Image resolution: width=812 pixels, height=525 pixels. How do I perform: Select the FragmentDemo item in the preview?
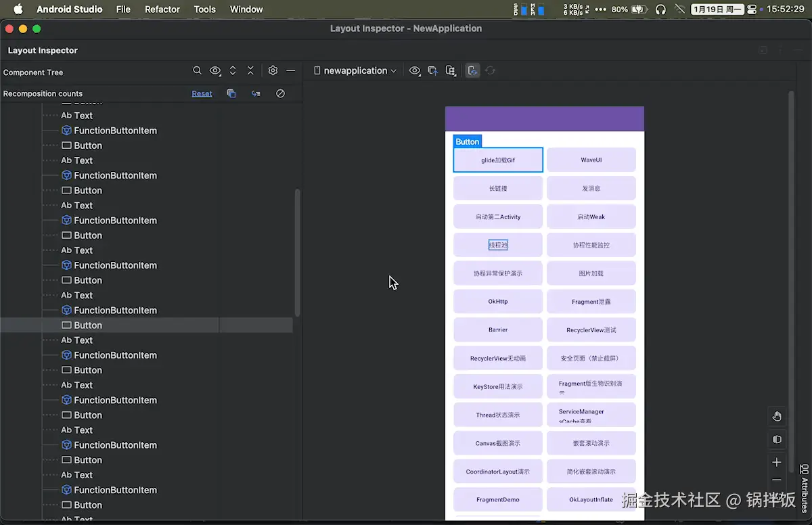pyautogui.click(x=498, y=499)
